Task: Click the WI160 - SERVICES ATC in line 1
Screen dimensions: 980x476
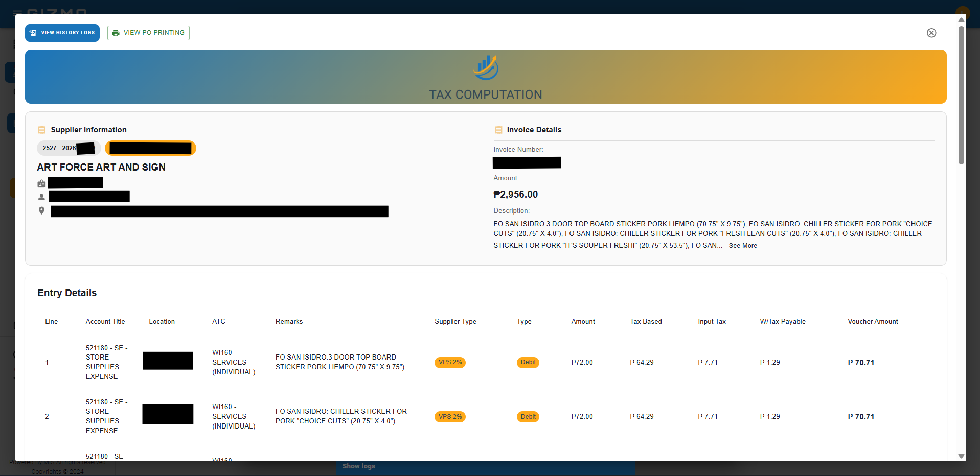Action: click(234, 362)
